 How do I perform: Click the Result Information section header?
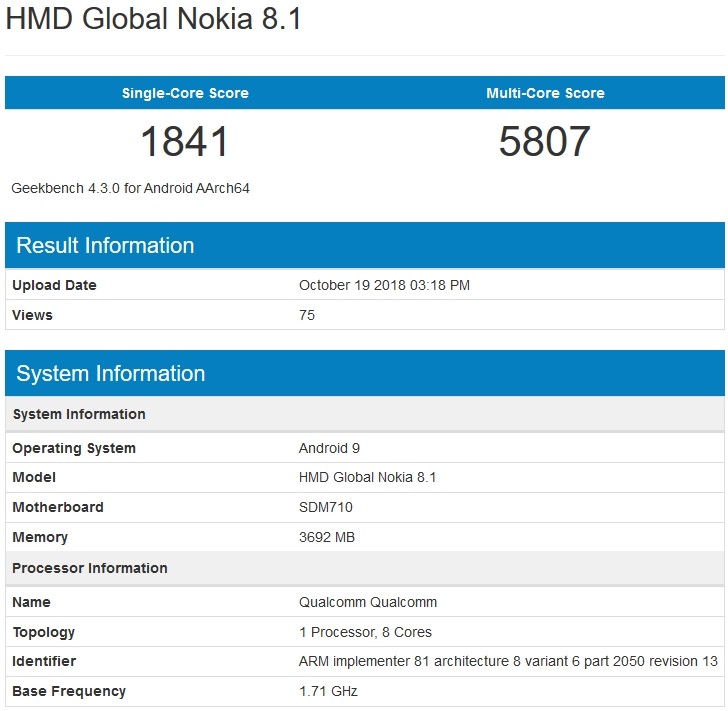pyautogui.click(x=105, y=246)
